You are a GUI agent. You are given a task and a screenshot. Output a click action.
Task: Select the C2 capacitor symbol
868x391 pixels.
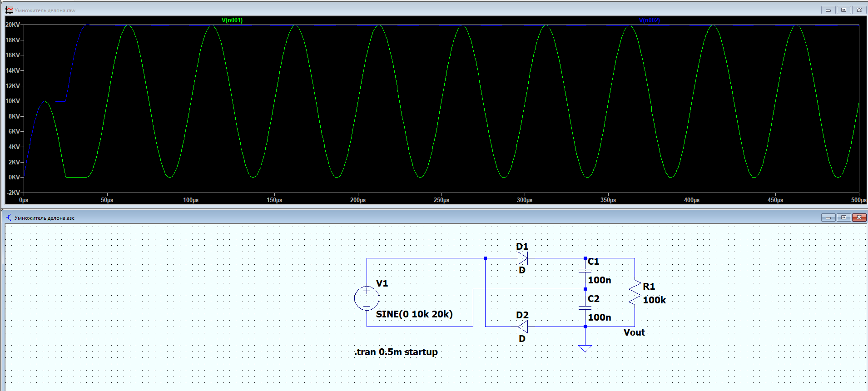click(x=585, y=308)
